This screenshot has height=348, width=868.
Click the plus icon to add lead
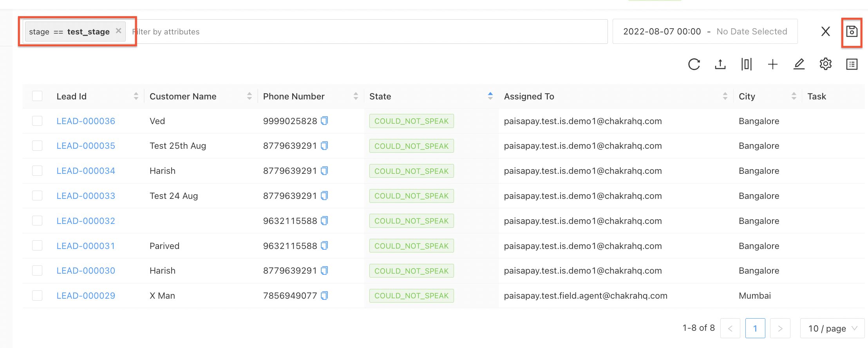click(772, 64)
